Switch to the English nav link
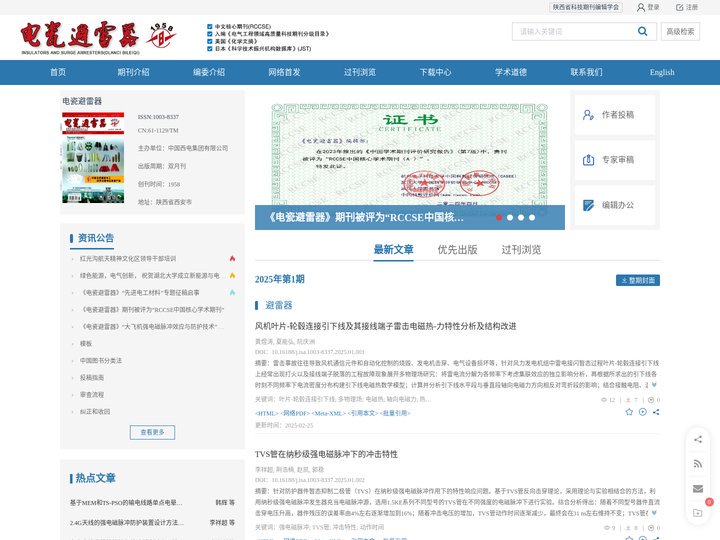This screenshot has height=540, width=720. [662, 72]
